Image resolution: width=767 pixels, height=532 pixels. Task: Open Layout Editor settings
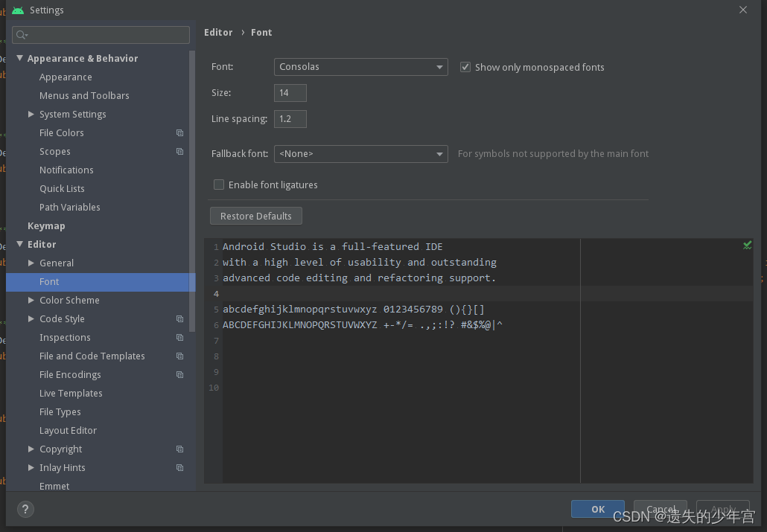click(68, 430)
